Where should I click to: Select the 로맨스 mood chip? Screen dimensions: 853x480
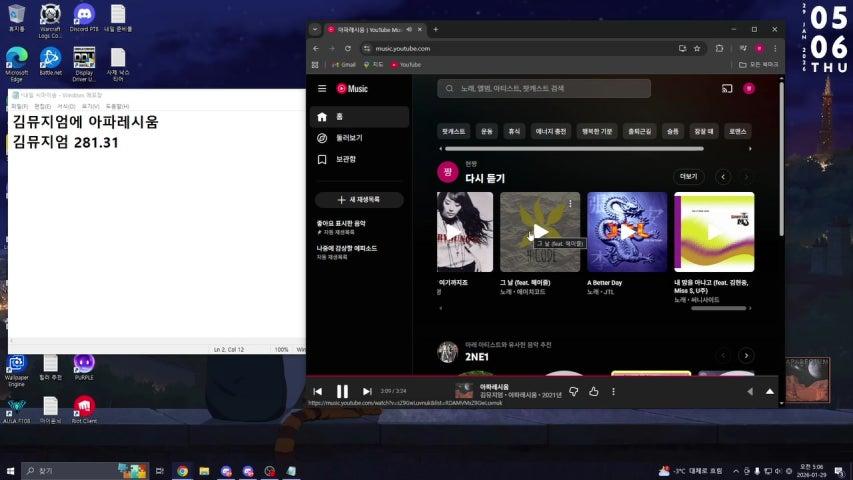pos(738,131)
